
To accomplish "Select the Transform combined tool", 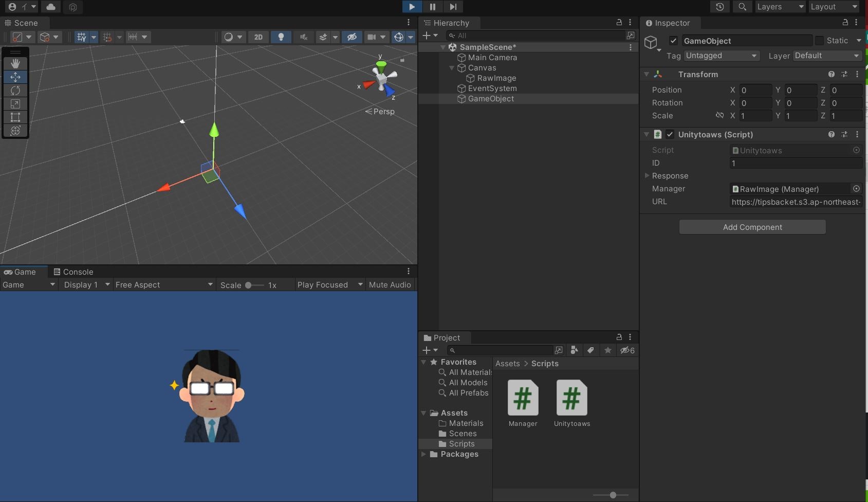I will [15, 131].
